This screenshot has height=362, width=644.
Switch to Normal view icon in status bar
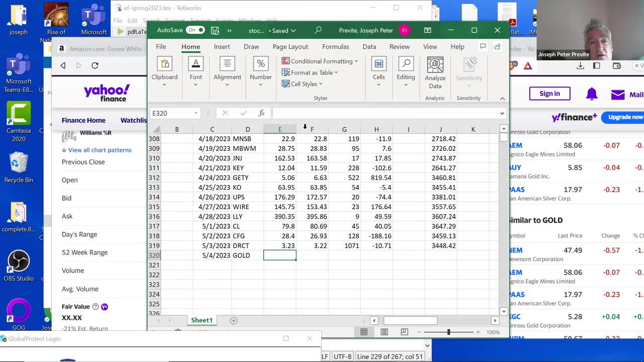364,332
